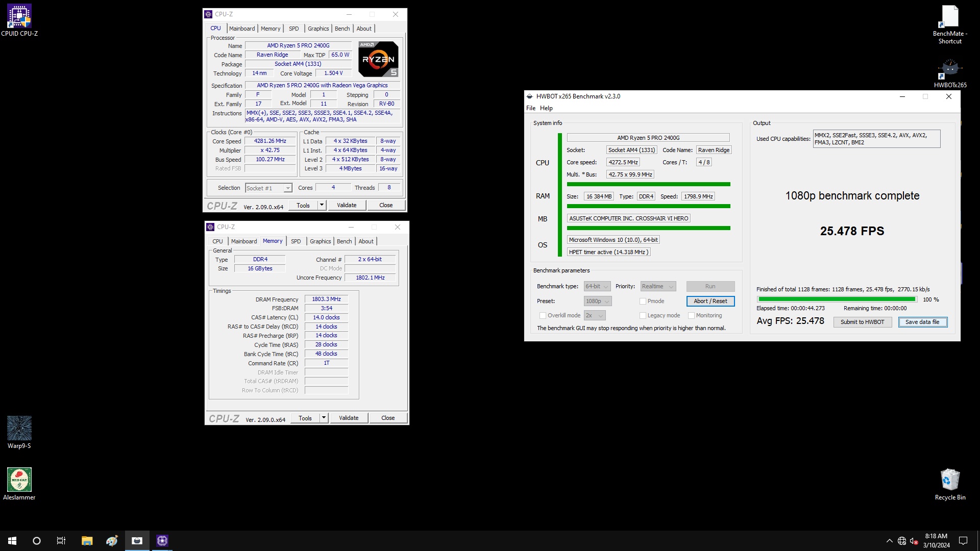This screenshot has height=551, width=980.
Task: Click the Paint taskbar icon
Action: (112, 541)
